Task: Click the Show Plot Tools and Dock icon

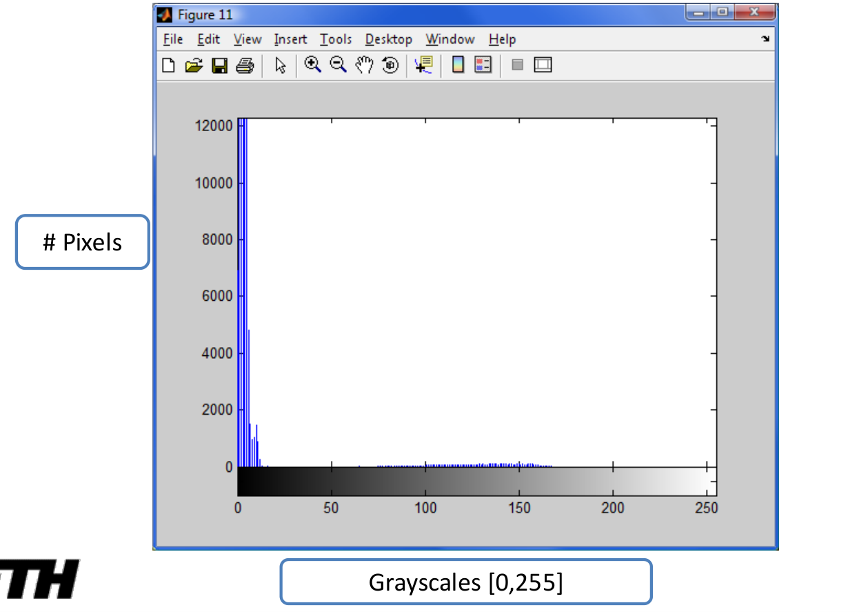Action: pos(543,65)
